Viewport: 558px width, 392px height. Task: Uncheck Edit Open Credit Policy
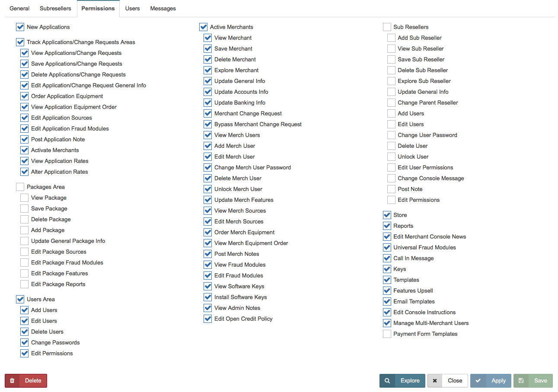tap(208, 319)
